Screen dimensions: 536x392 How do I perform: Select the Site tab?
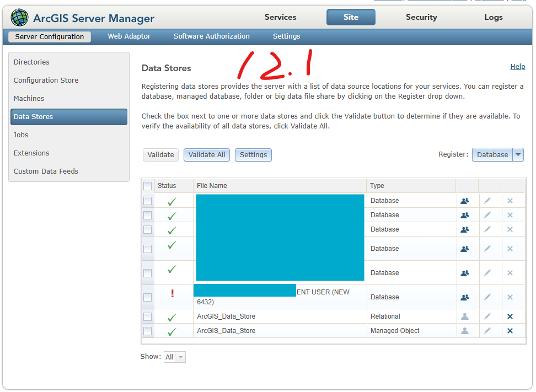coord(351,17)
